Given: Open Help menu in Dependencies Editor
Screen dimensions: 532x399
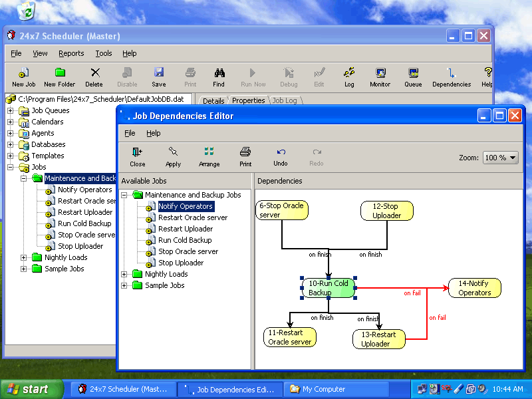Looking at the screenshot, I should tap(154, 133).
